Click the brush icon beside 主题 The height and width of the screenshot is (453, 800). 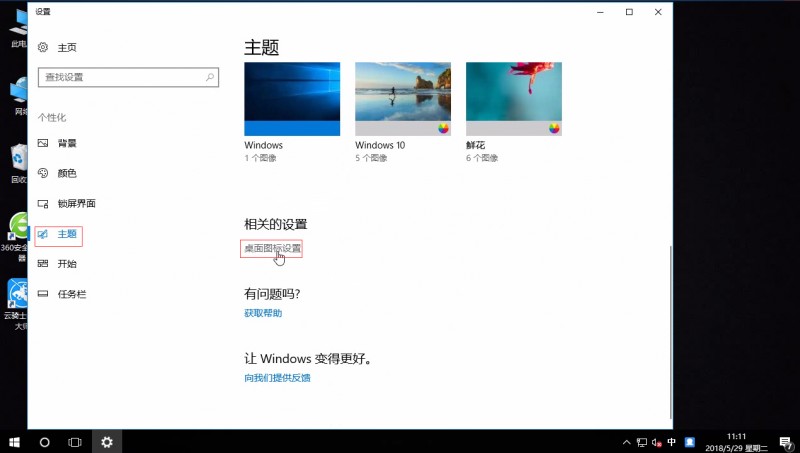click(x=43, y=234)
